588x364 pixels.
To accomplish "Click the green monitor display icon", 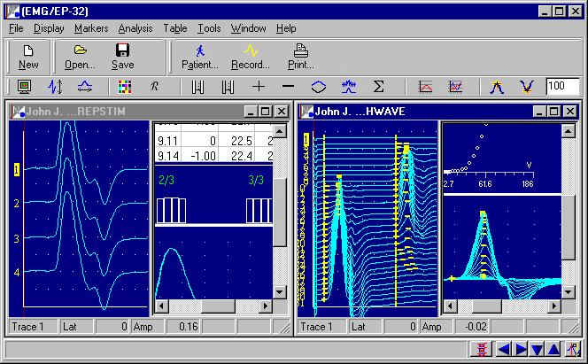I will [x=25, y=87].
